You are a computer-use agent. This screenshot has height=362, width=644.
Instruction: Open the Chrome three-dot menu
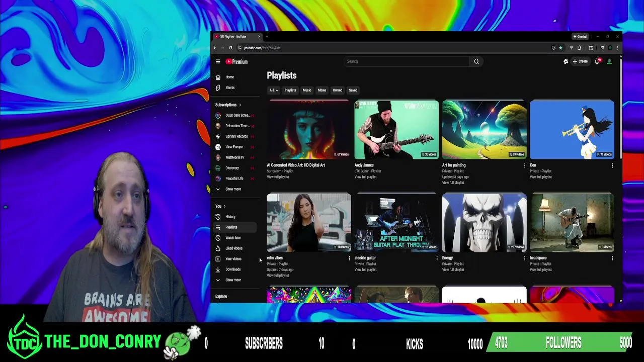click(x=618, y=48)
